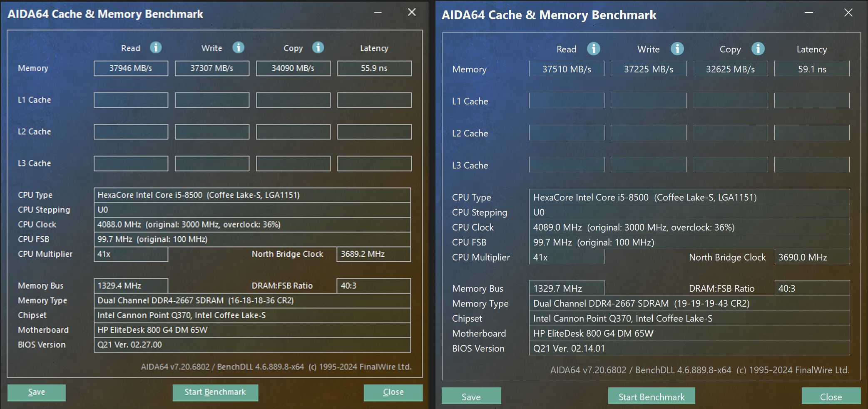The image size is (868, 409).
Task: Click Memory Bus value 1329.4 MHz
Action: pyautogui.click(x=131, y=286)
